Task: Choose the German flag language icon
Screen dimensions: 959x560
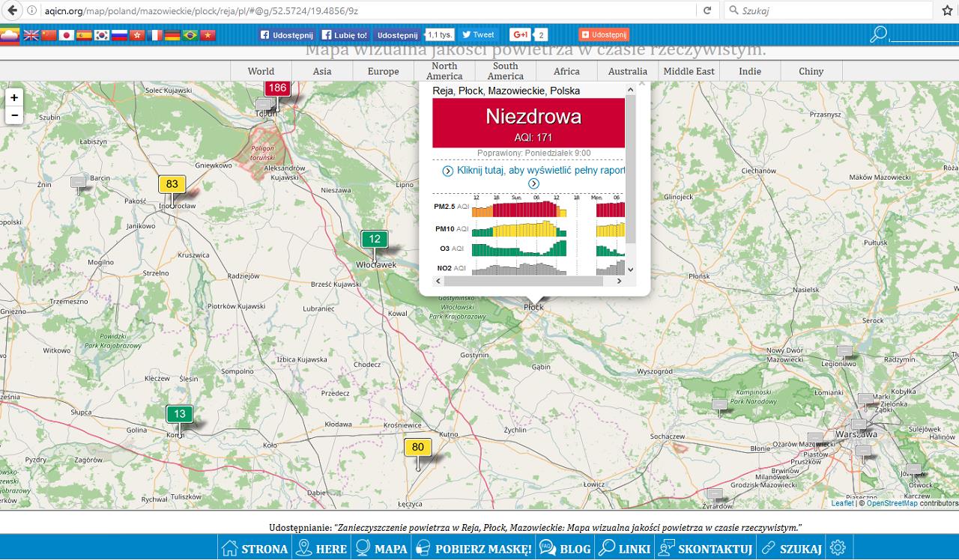Action: click(x=172, y=35)
